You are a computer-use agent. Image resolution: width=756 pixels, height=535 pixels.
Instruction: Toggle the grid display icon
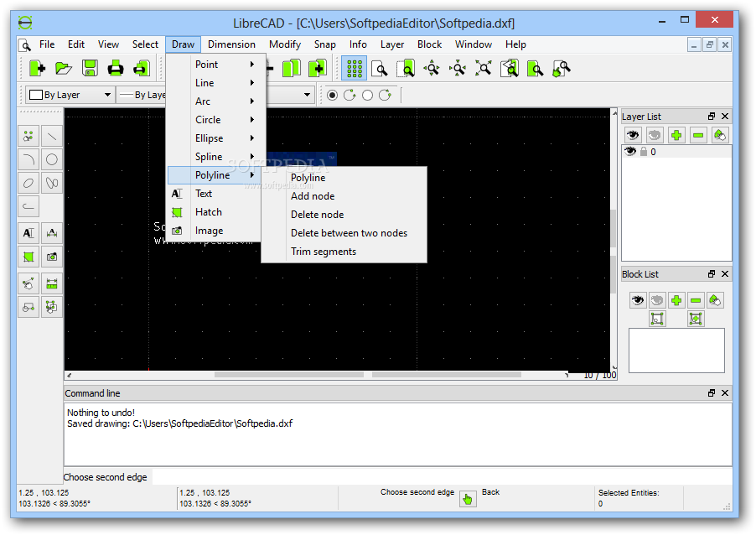coord(355,68)
